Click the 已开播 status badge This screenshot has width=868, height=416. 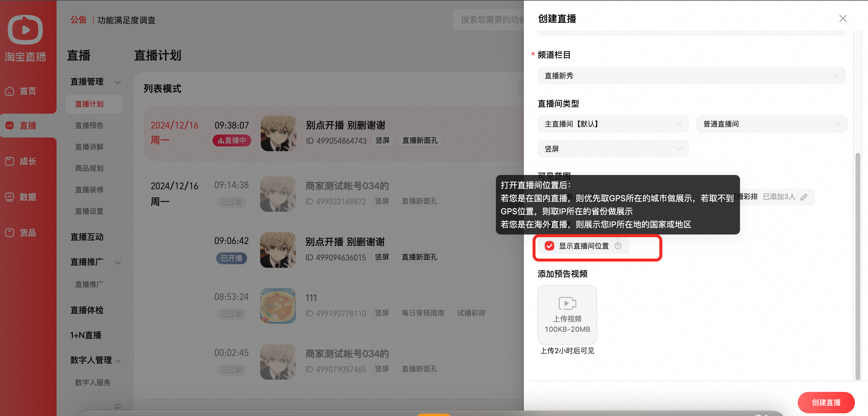[x=232, y=258]
